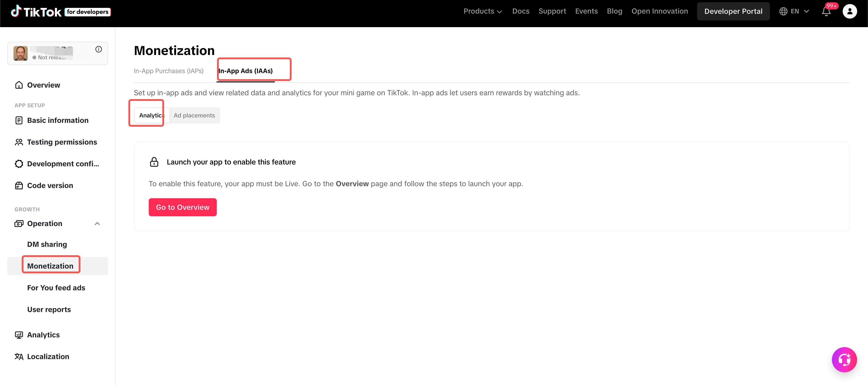This screenshot has width=868, height=386.
Task: Open Support in the top navigation
Action: tap(552, 12)
